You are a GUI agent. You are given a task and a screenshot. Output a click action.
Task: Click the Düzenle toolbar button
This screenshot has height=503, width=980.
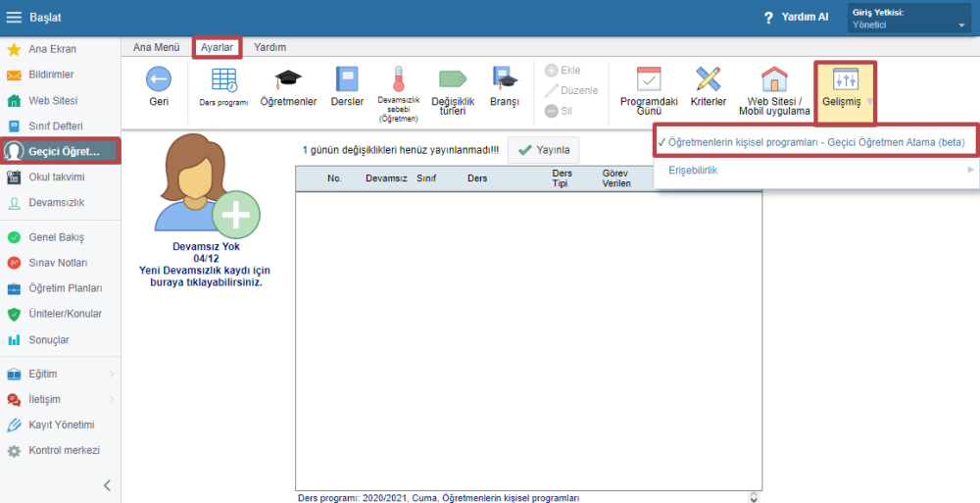(x=571, y=91)
